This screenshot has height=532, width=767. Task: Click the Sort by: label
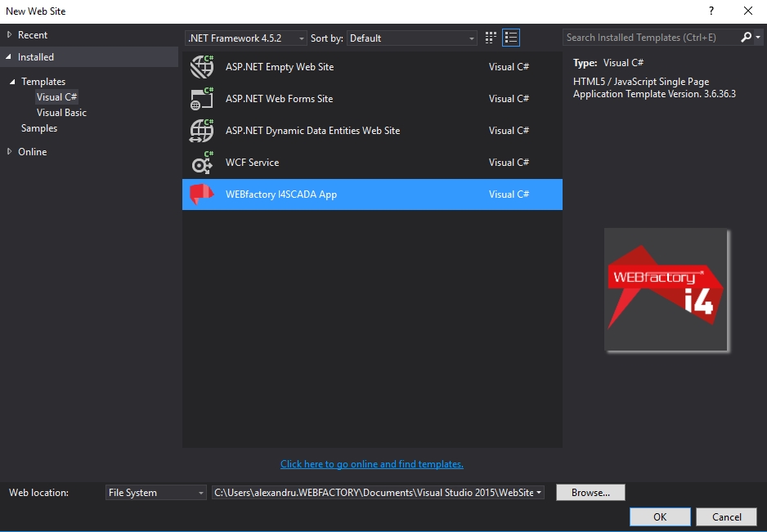click(x=327, y=38)
